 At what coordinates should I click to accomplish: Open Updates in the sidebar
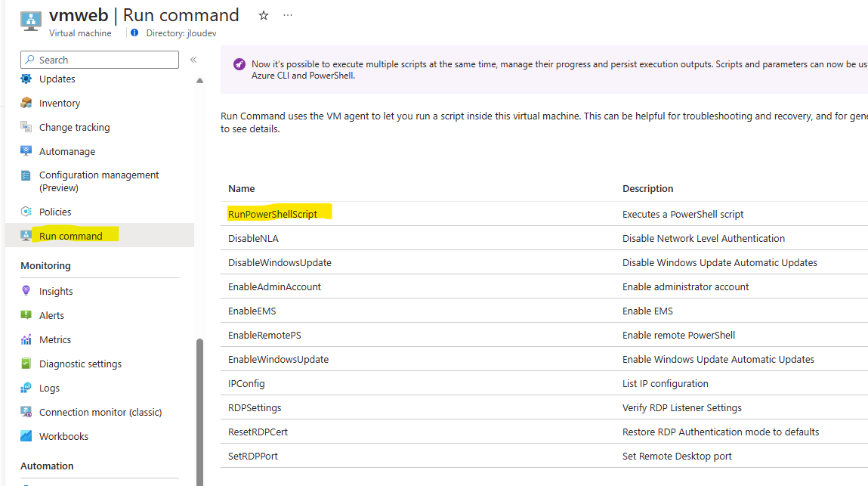click(x=57, y=79)
